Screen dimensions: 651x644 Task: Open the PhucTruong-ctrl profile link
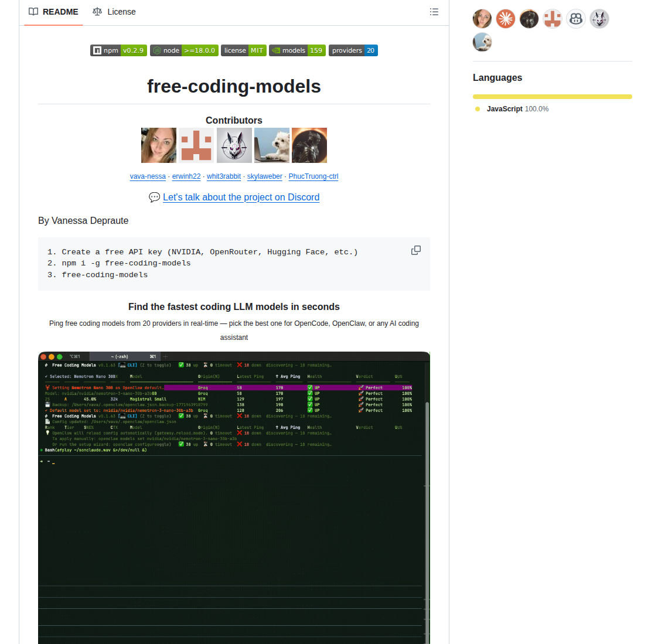click(313, 176)
